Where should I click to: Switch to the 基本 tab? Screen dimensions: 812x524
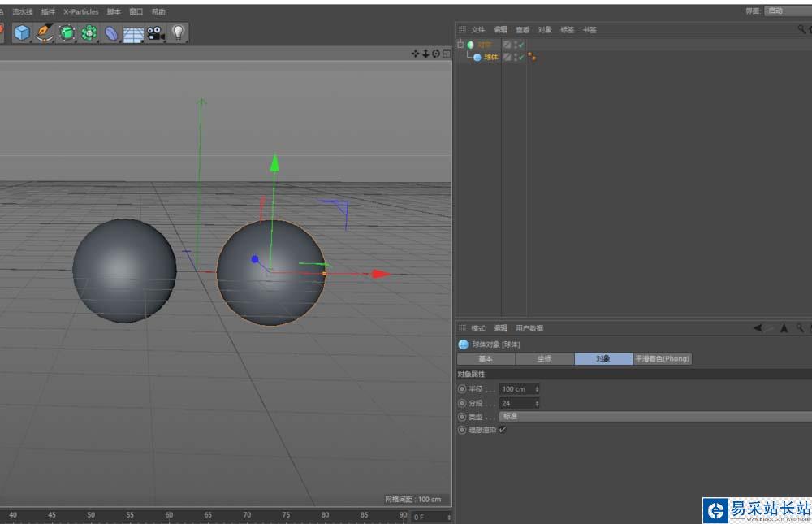click(486, 358)
